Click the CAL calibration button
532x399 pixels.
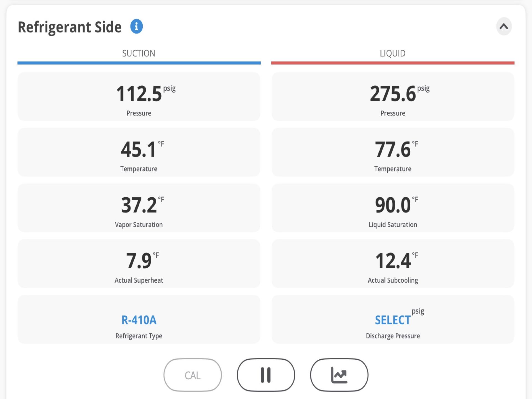click(193, 375)
